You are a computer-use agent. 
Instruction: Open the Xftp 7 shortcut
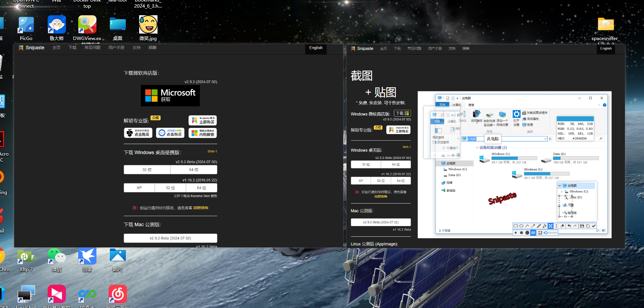click(26, 257)
